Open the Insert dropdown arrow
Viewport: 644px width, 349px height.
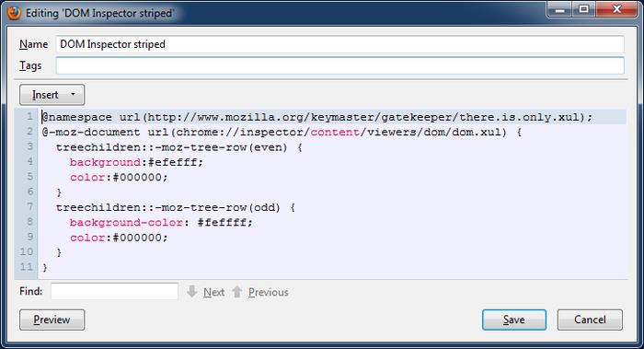click(73, 95)
